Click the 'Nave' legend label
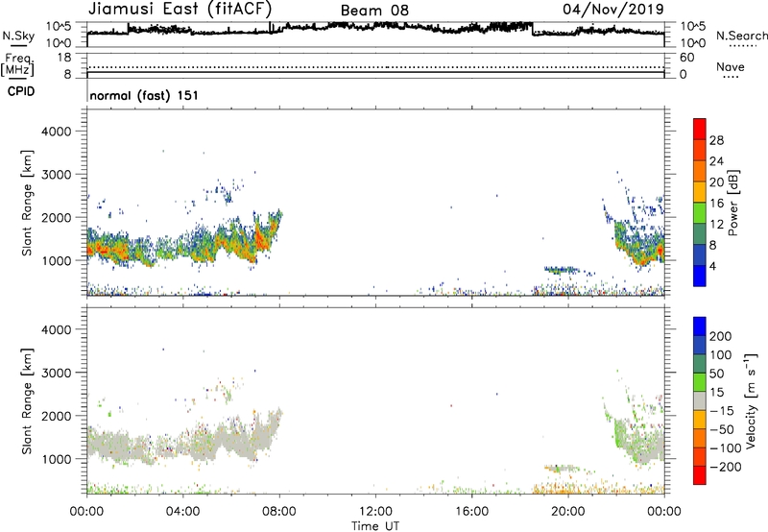The width and height of the screenshot is (768, 532). [x=730, y=67]
